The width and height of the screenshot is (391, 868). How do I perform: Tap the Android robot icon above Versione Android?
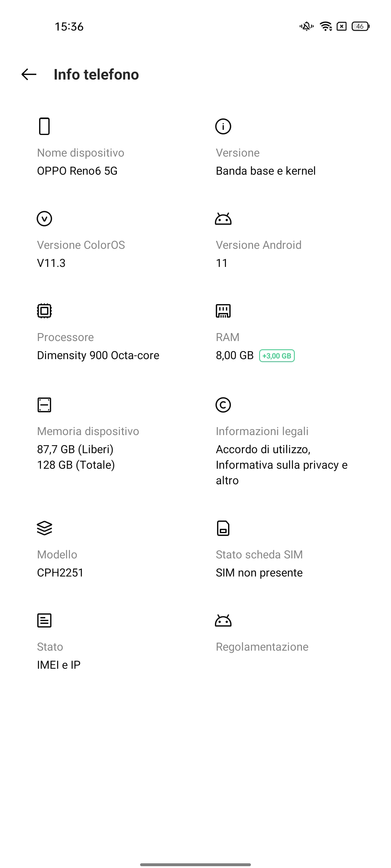point(223,218)
